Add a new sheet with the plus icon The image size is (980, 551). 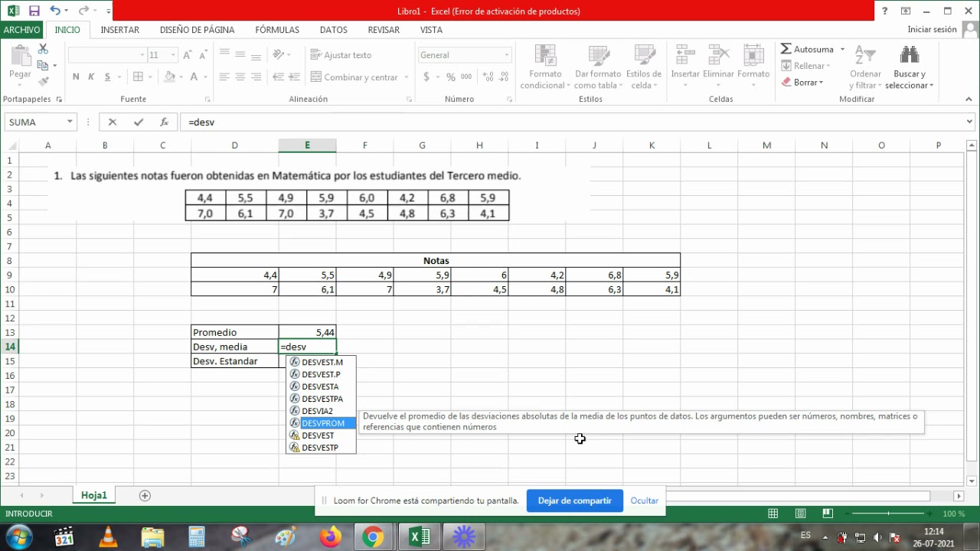click(x=145, y=495)
